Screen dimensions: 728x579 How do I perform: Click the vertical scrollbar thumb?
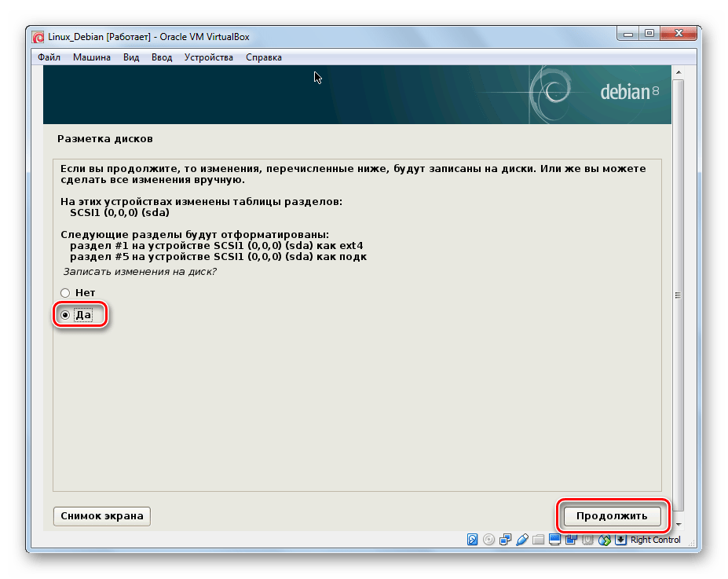tap(679, 295)
